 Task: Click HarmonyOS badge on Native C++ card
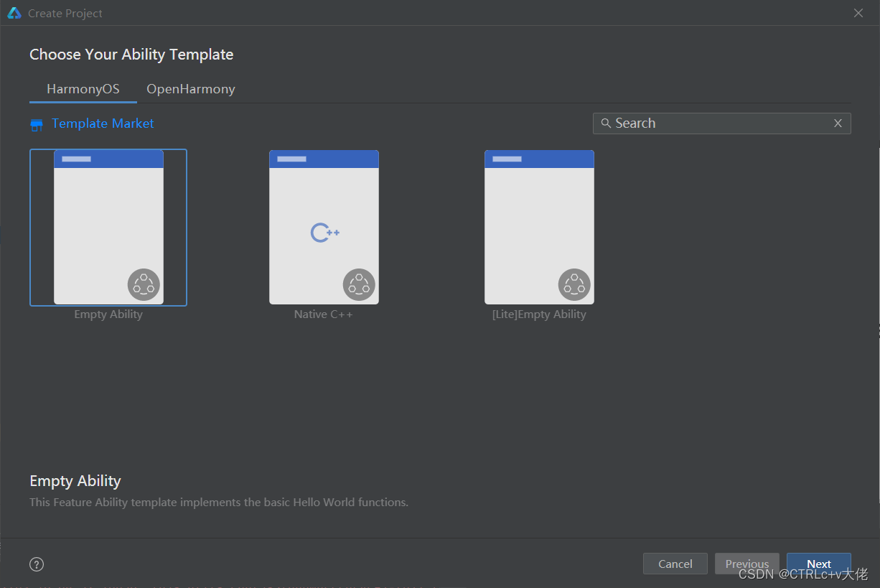point(359,284)
